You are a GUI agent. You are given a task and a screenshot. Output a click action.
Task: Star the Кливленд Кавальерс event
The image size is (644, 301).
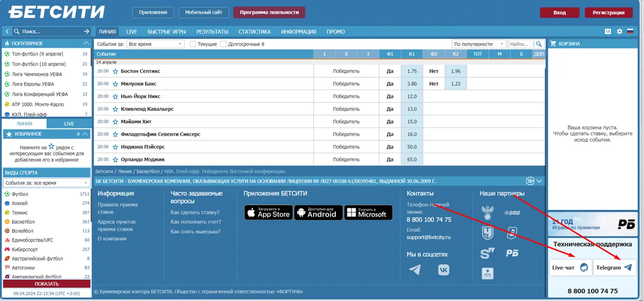(115, 109)
